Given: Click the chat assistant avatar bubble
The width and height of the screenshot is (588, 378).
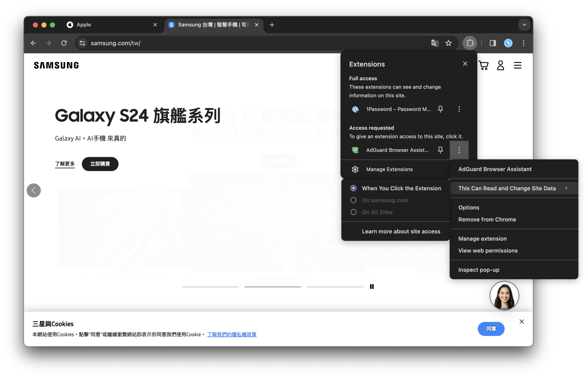Looking at the screenshot, I should point(504,296).
